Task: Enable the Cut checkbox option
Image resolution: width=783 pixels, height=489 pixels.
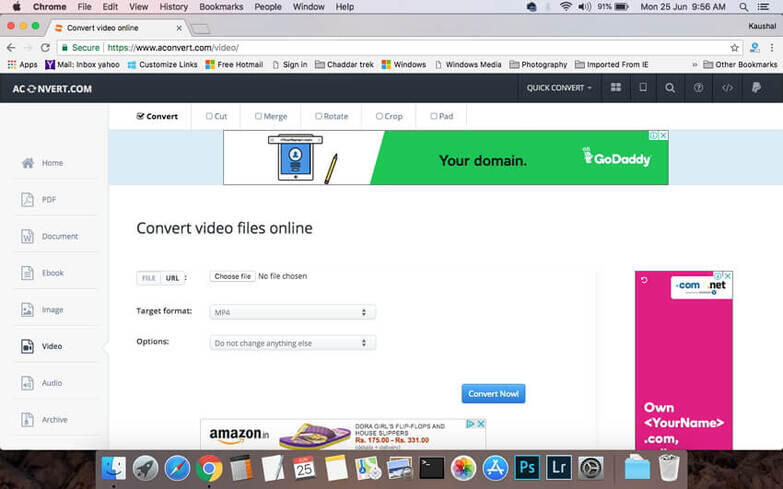Action: (x=216, y=116)
